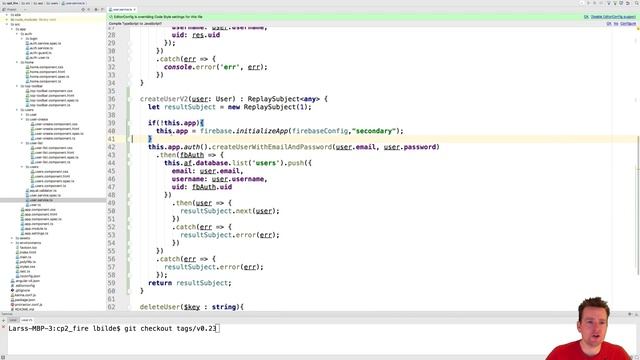This screenshot has width=640, height=360.
Task: Collapse the src folder
Action: 7,24
